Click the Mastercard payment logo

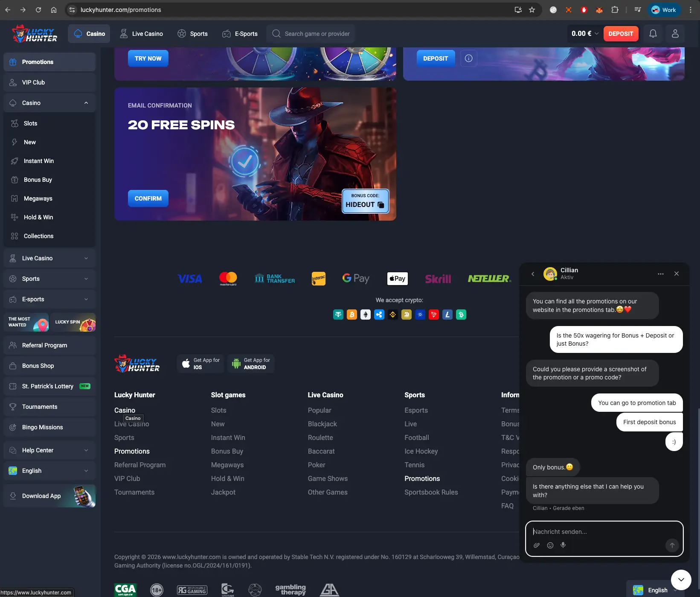click(228, 279)
